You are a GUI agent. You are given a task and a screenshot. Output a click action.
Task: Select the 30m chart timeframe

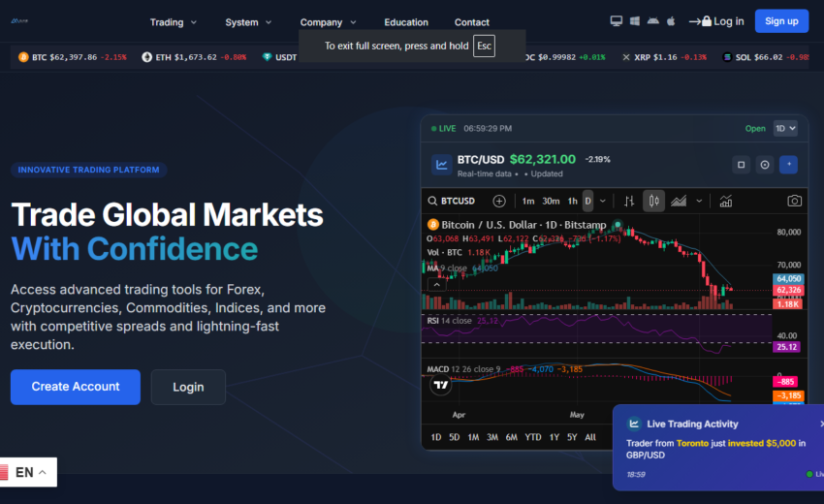(x=551, y=201)
